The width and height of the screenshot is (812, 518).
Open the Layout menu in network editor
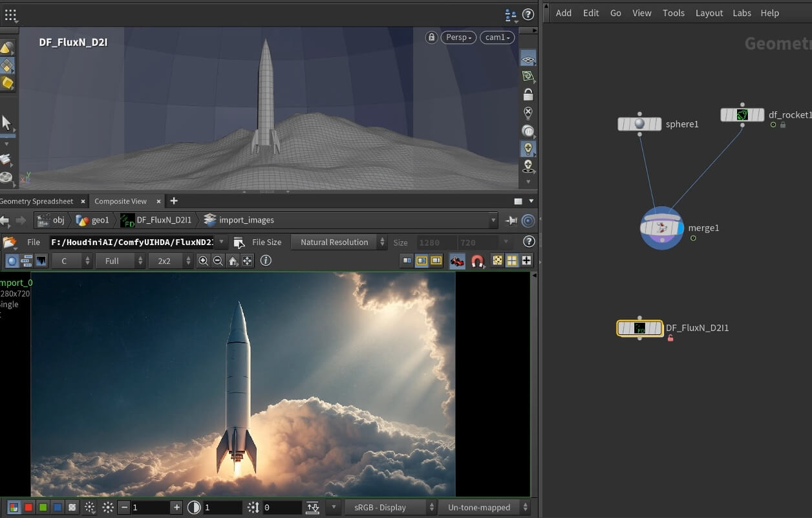(709, 13)
